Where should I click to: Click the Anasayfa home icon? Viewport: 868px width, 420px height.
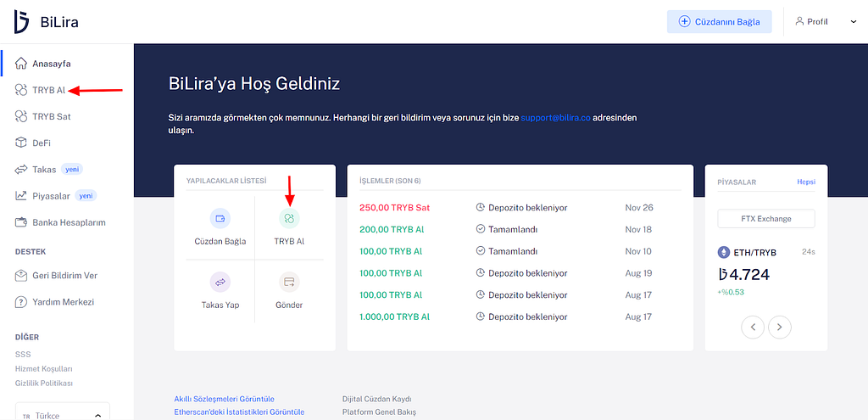click(x=21, y=63)
